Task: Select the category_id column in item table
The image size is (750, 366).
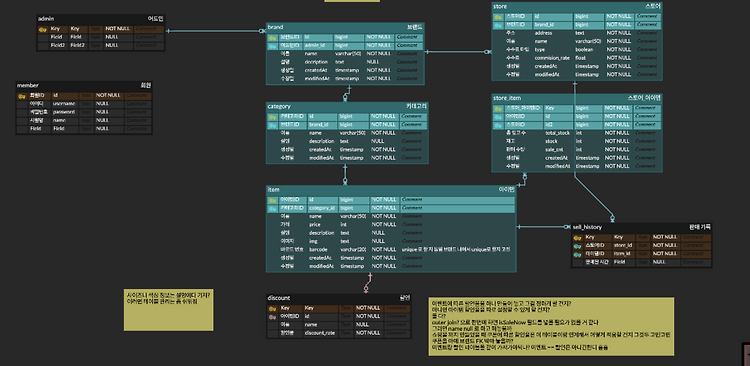Action: 322,208
